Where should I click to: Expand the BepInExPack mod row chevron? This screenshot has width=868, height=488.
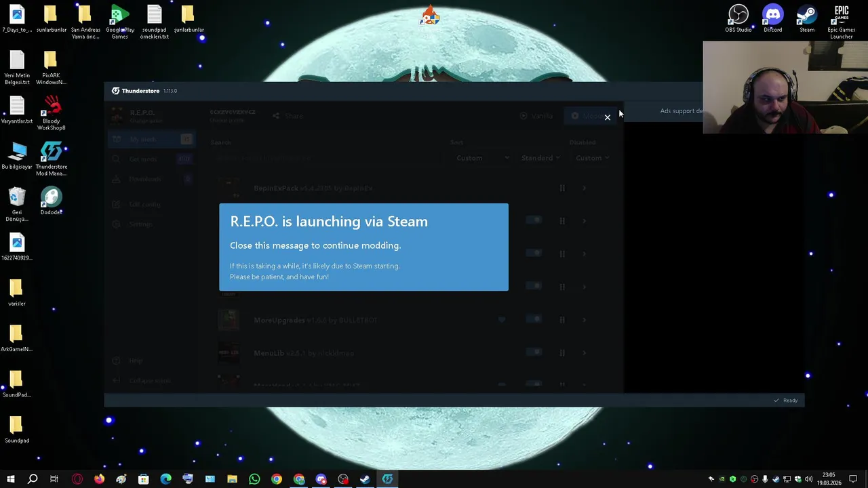584,188
